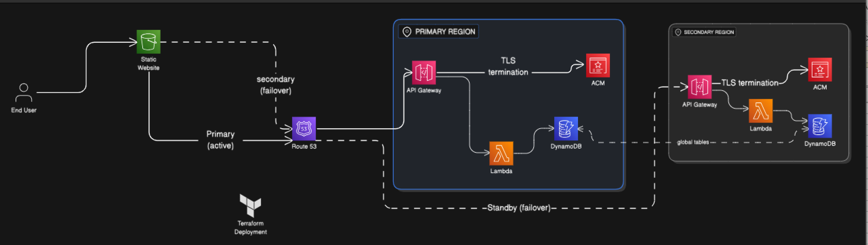Select 'DynamoDB' caption in Primary Region
The height and width of the screenshot is (245, 868).
566,146
